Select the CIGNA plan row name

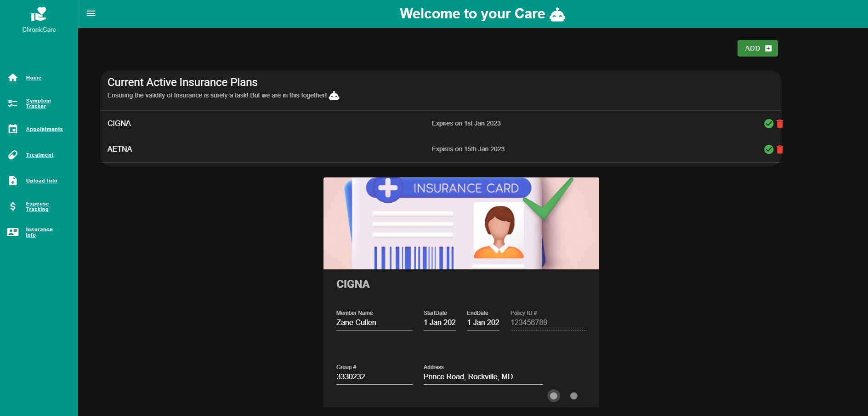pyautogui.click(x=119, y=123)
